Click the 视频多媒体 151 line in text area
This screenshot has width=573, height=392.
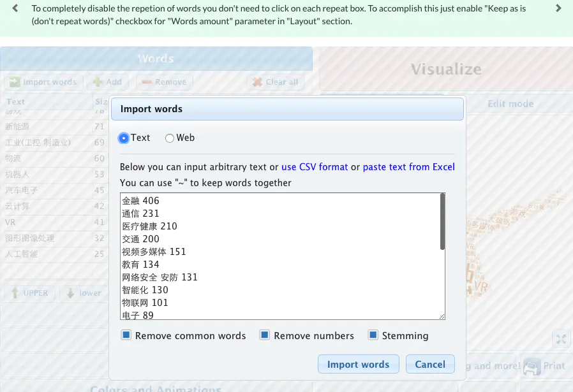(154, 252)
